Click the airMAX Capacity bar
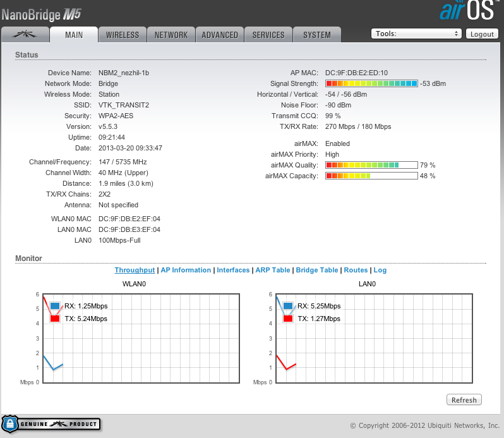 [371, 176]
